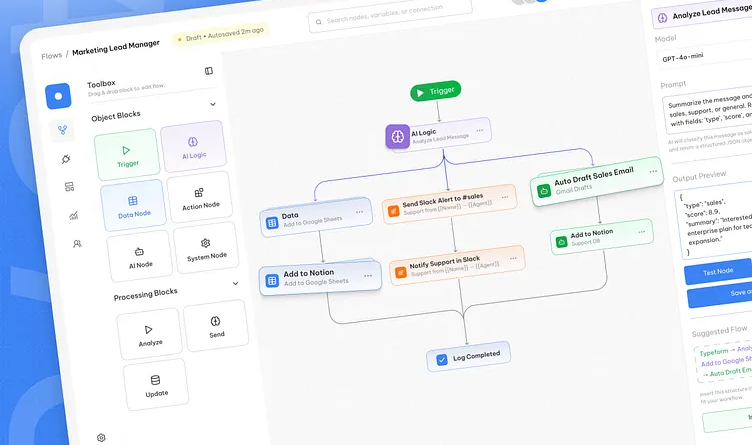Open the AI Logic node options menu

tap(480, 130)
